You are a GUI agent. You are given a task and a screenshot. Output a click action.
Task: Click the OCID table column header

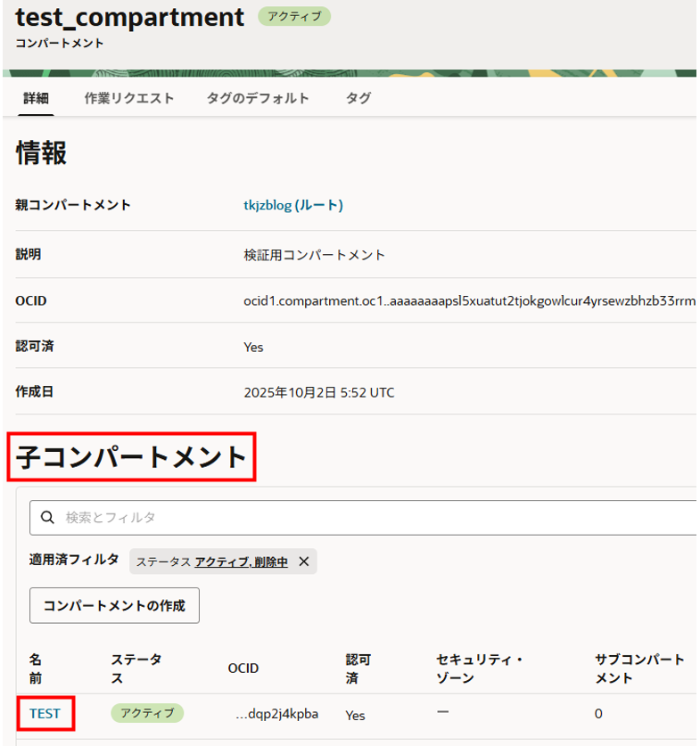(243, 668)
